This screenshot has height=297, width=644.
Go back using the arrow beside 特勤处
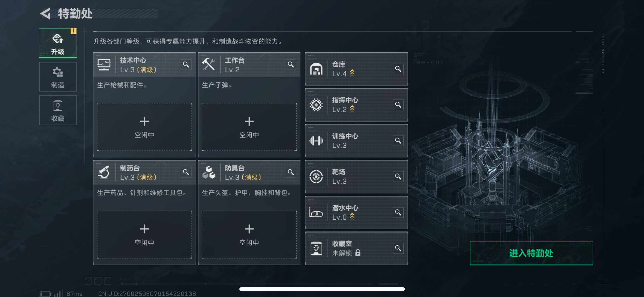(x=46, y=14)
